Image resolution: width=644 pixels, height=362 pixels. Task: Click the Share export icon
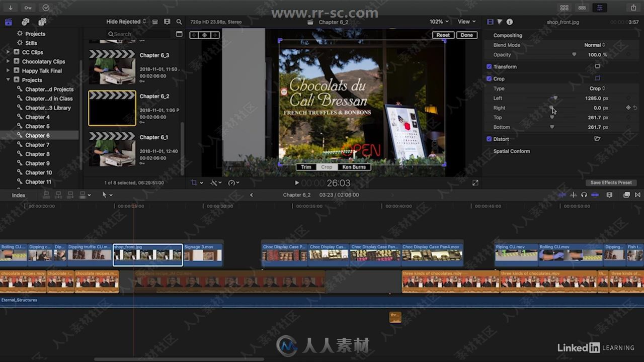point(633,8)
